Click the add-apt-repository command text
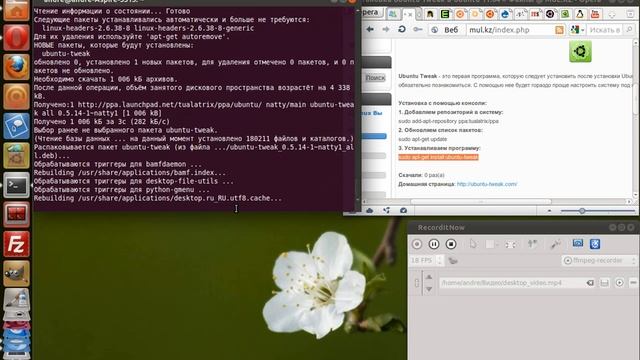Viewport: 640px width, 360px height. point(448,121)
